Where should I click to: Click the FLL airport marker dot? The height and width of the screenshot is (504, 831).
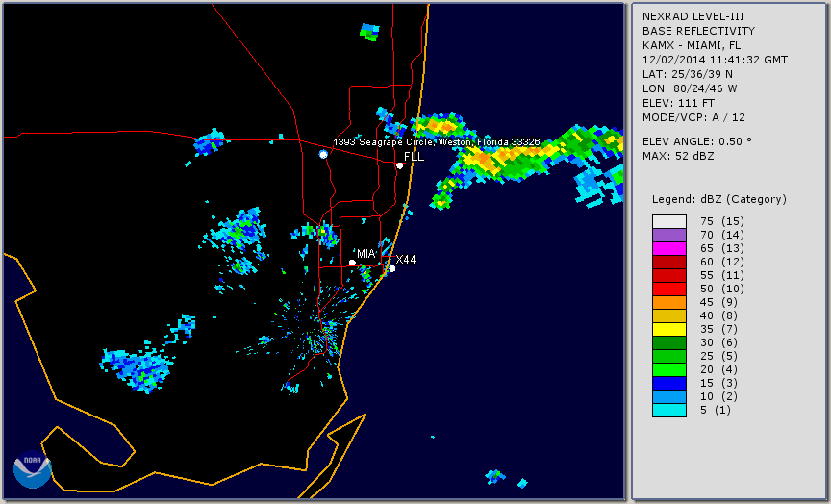[x=399, y=165]
